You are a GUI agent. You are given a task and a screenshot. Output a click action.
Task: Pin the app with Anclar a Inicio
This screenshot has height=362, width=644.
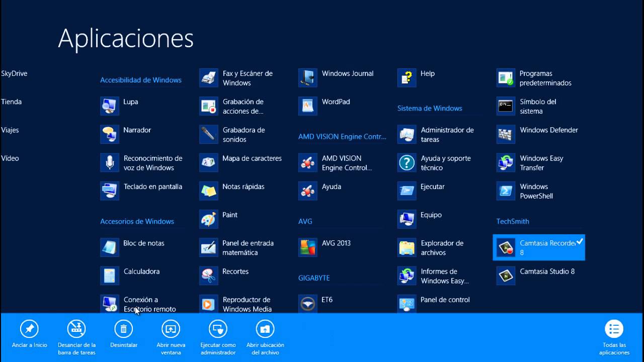point(30,334)
